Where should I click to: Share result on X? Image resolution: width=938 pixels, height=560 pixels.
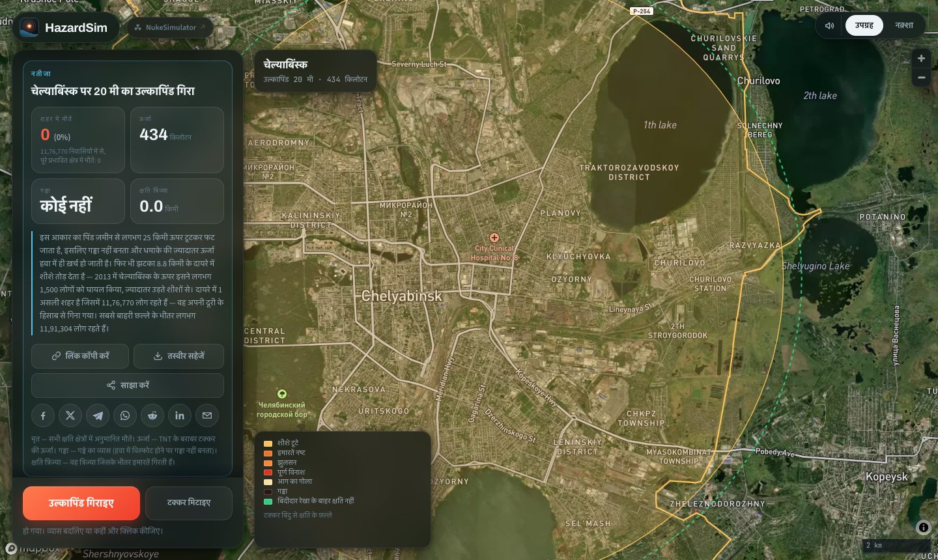(70, 415)
